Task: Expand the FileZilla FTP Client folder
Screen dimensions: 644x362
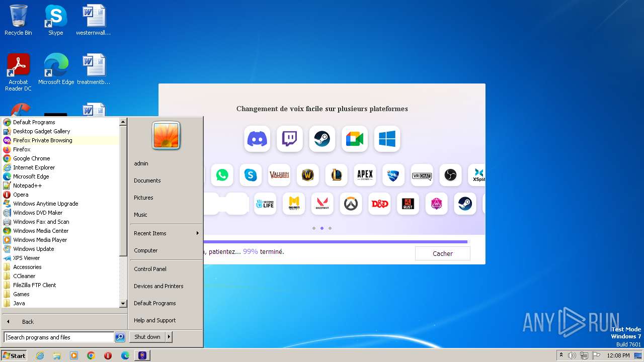Action: (x=60, y=285)
